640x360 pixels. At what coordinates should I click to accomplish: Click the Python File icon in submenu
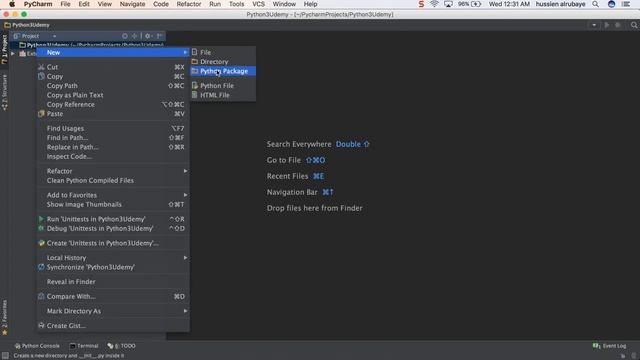(x=195, y=86)
